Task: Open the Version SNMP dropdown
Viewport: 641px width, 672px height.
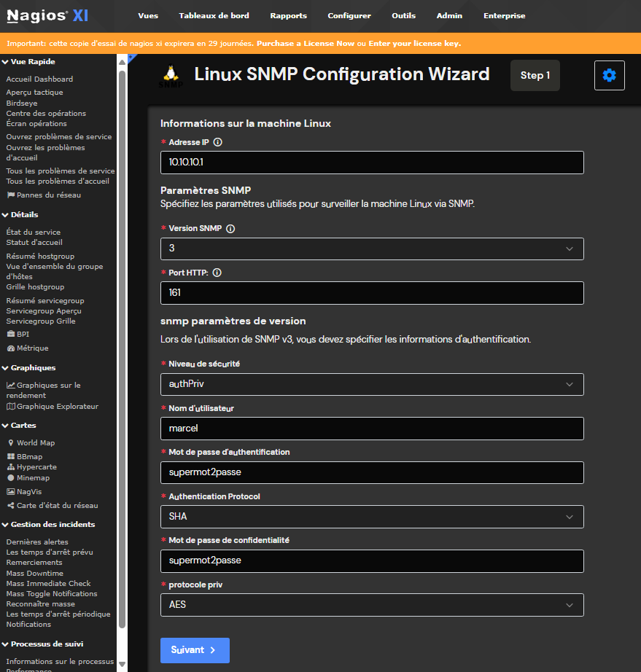Action: click(372, 249)
